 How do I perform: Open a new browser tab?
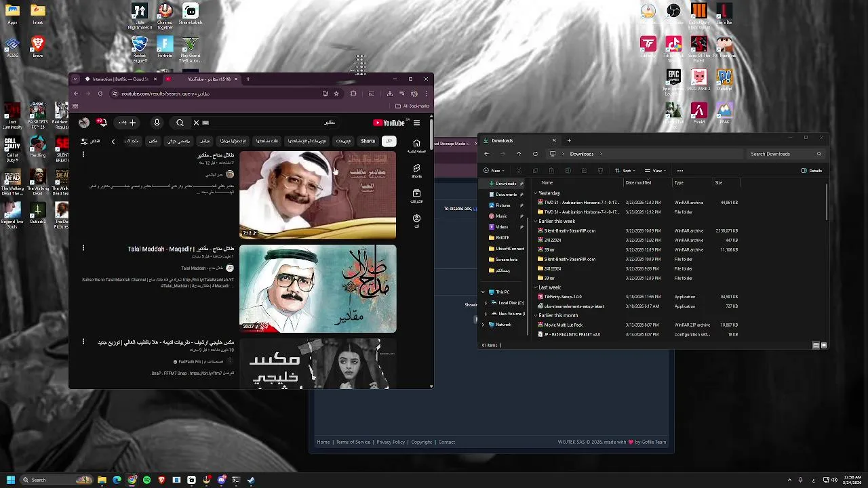(248, 79)
